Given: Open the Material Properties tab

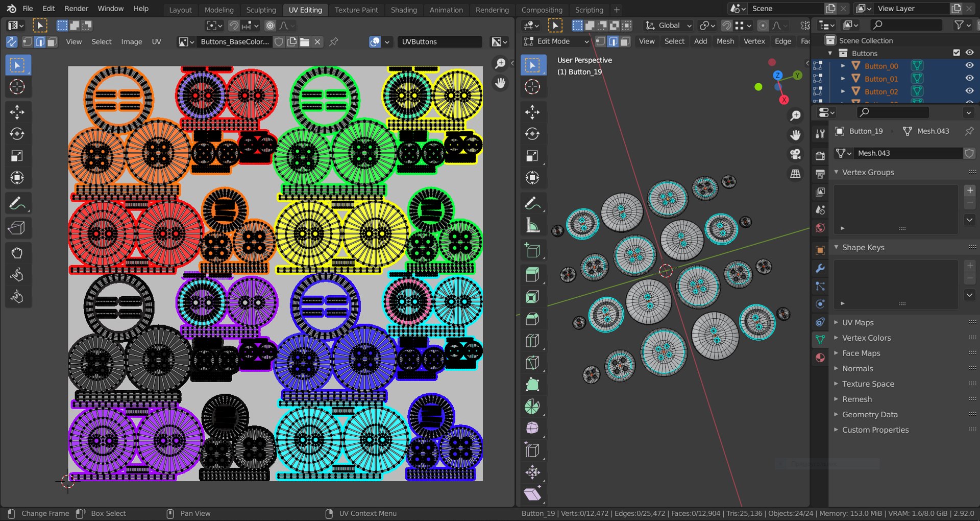Looking at the screenshot, I should coord(820,358).
